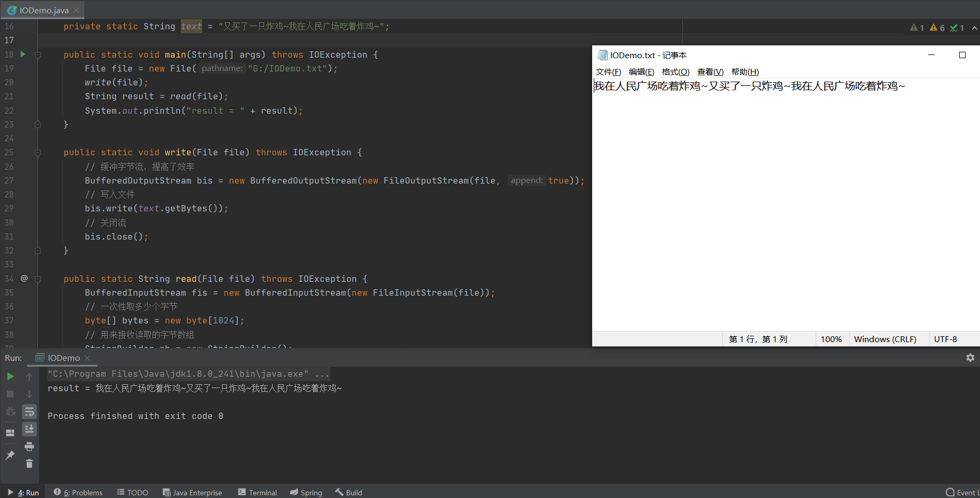Click the Stop process square icon
The height and width of the screenshot is (498, 980).
[x=10, y=394]
